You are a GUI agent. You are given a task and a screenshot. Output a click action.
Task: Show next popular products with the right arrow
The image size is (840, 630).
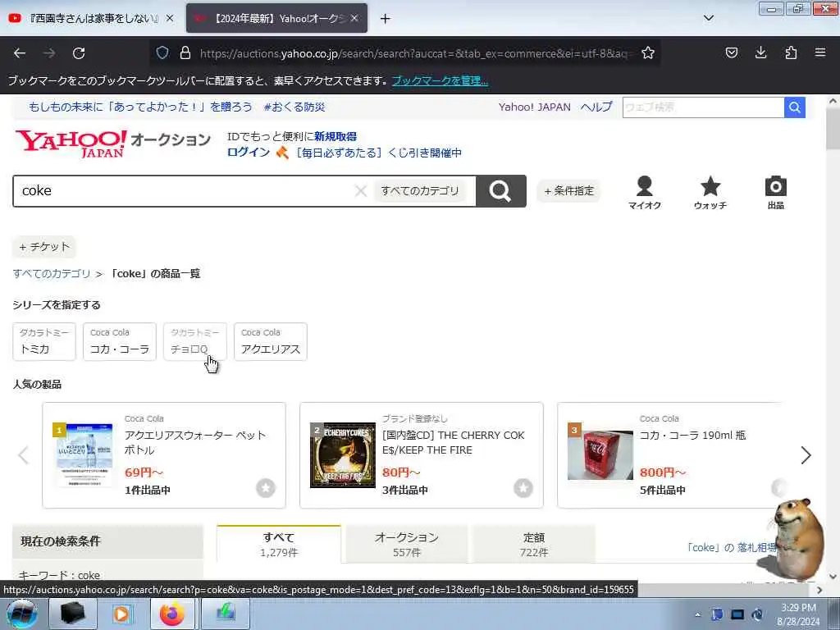click(806, 455)
